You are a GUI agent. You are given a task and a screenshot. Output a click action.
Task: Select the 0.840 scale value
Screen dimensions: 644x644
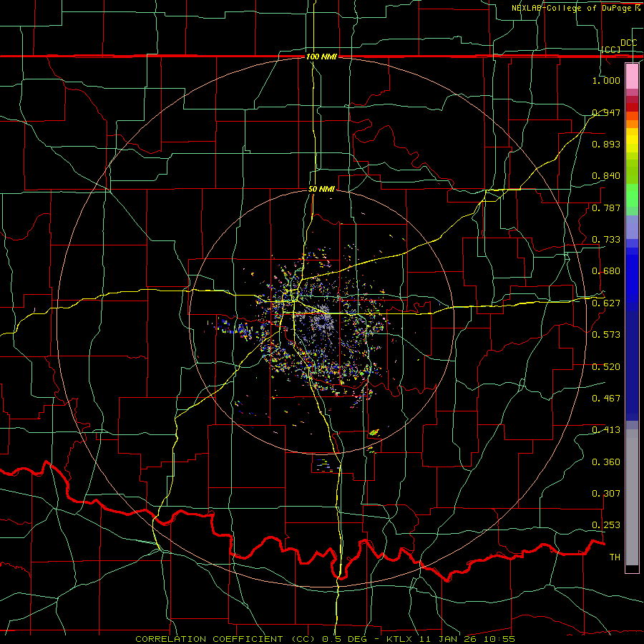(x=606, y=176)
